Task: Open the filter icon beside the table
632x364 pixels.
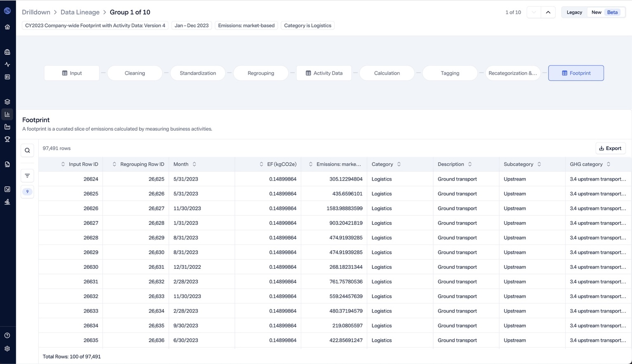Action: [27, 176]
